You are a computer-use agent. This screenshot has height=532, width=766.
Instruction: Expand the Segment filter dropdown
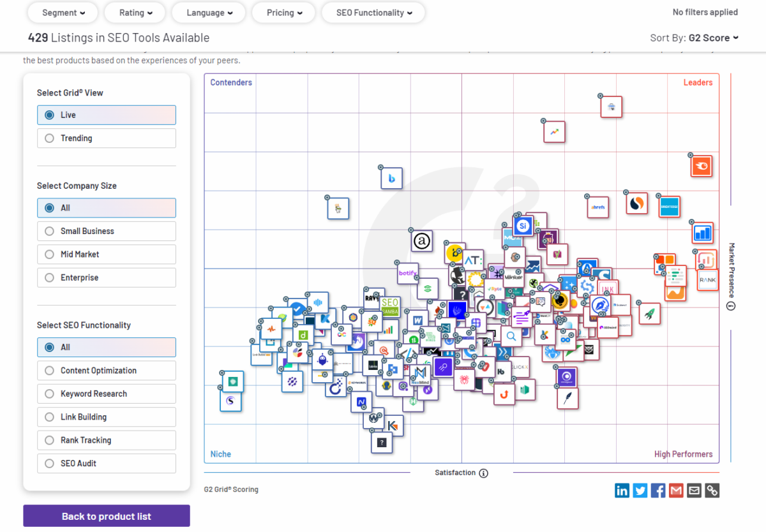tap(63, 13)
